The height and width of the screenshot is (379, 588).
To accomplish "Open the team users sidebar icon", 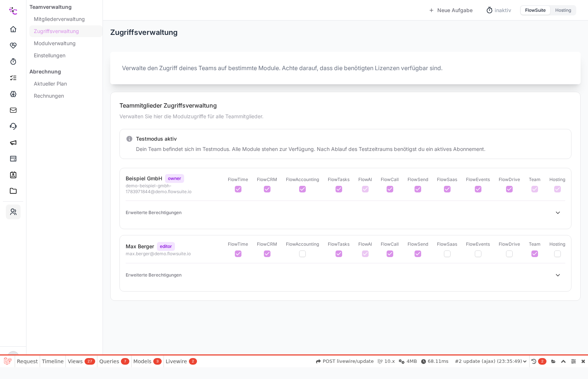I will pos(13,212).
